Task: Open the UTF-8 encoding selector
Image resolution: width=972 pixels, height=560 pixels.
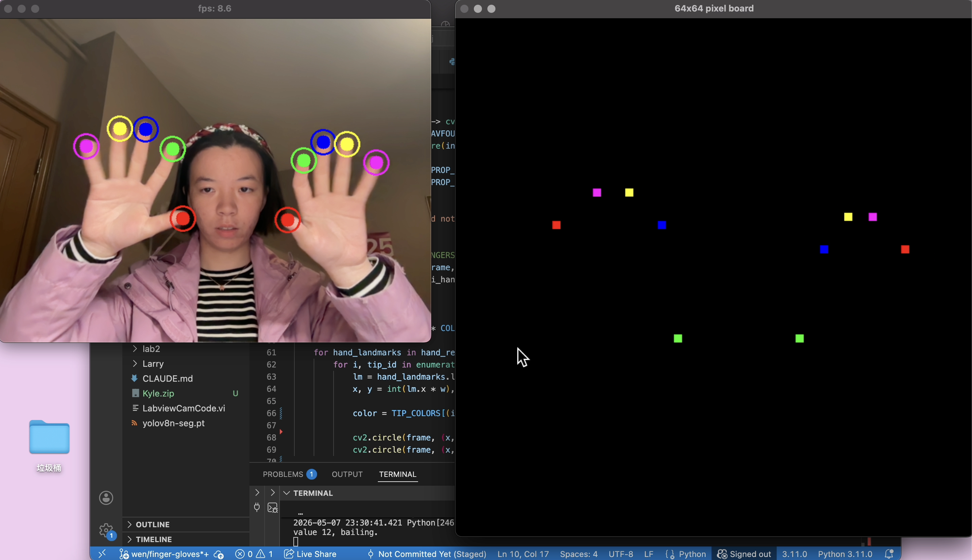Action: (x=621, y=554)
